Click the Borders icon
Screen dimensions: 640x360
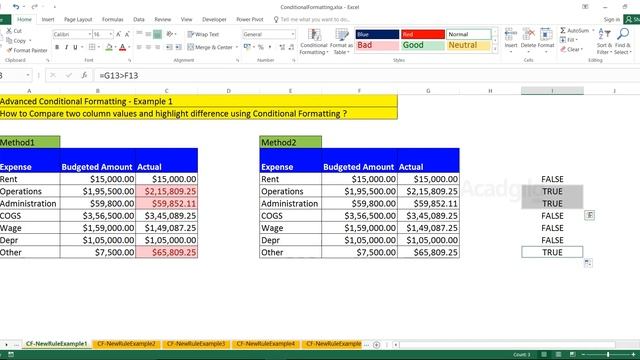pos(92,47)
